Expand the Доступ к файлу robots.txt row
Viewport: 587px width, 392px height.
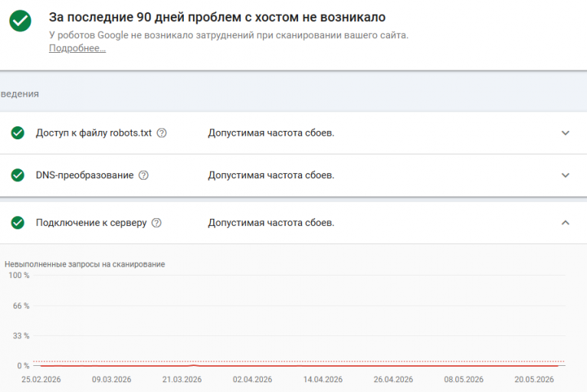[566, 132]
